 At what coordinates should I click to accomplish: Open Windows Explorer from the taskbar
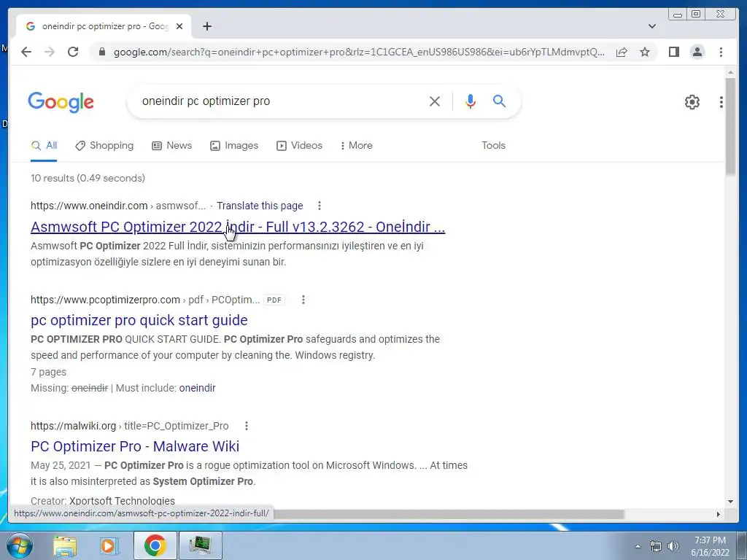[65, 545]
